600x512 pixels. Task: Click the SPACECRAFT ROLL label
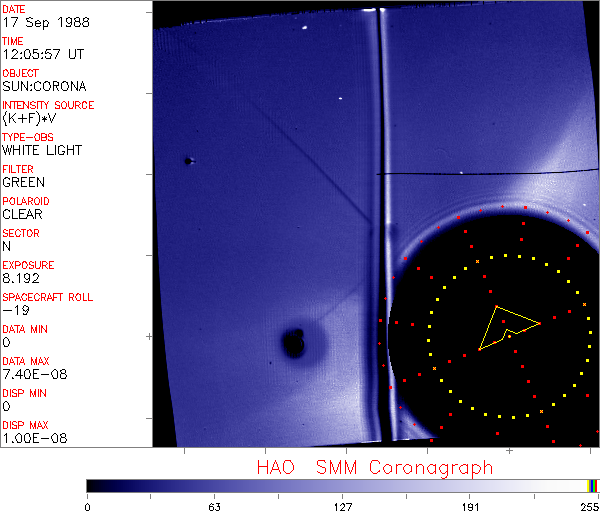[48, 297]
